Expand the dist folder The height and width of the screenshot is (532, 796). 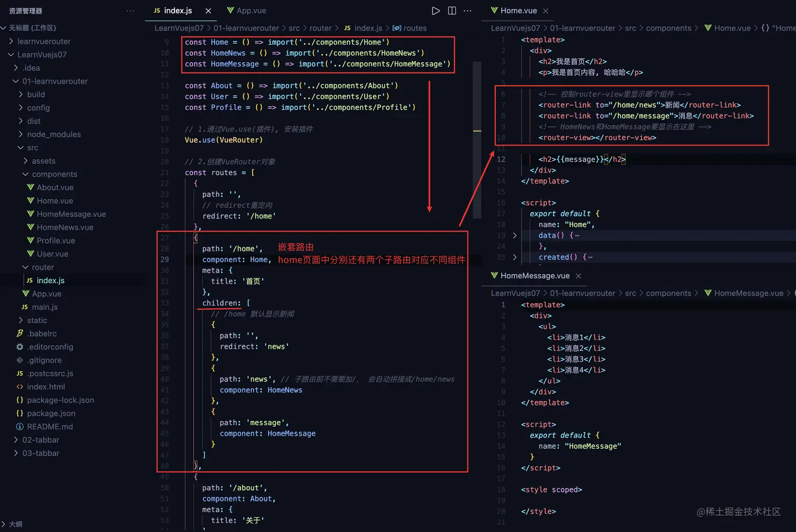click(34, 121)
